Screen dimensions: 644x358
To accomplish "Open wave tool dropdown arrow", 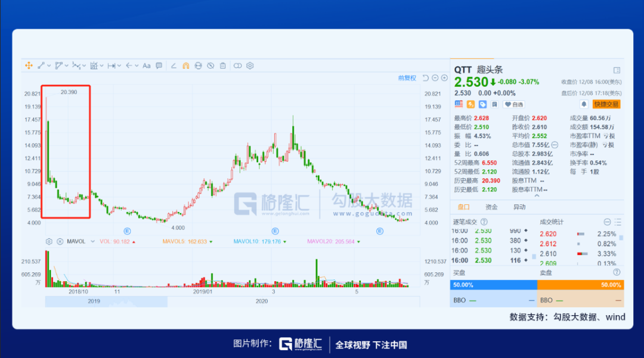I will [84, 66].
